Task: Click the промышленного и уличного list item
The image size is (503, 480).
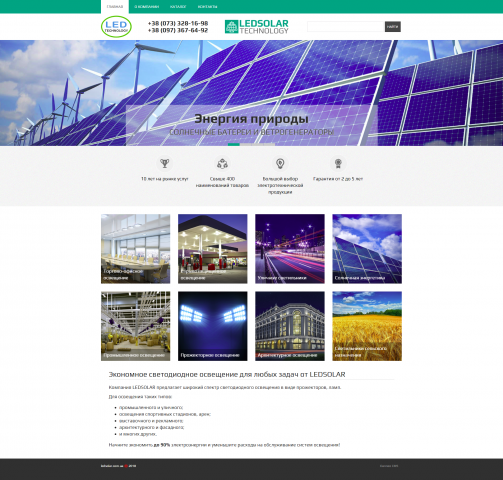Action: (151, 407)
